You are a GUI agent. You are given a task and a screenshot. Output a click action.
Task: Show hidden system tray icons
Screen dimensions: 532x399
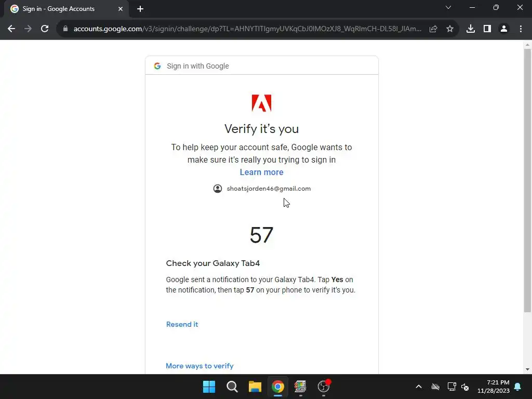click(x=419, y=387)
